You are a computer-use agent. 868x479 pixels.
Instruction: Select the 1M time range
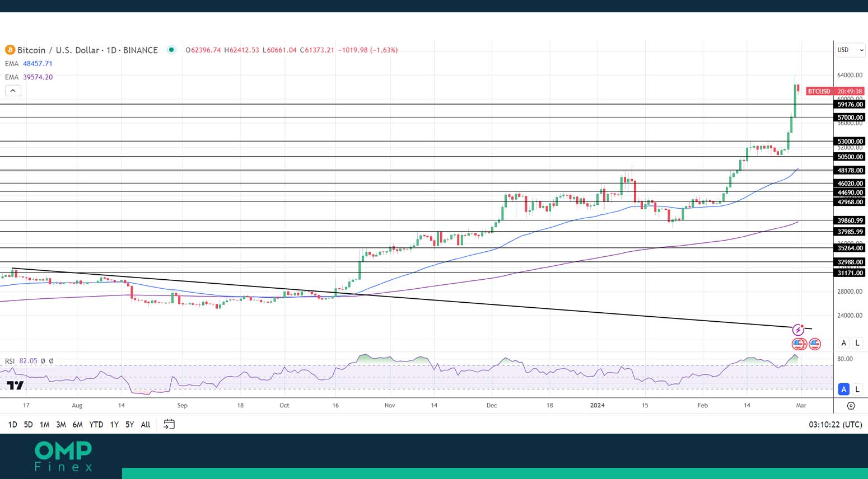tap(44, 425)
